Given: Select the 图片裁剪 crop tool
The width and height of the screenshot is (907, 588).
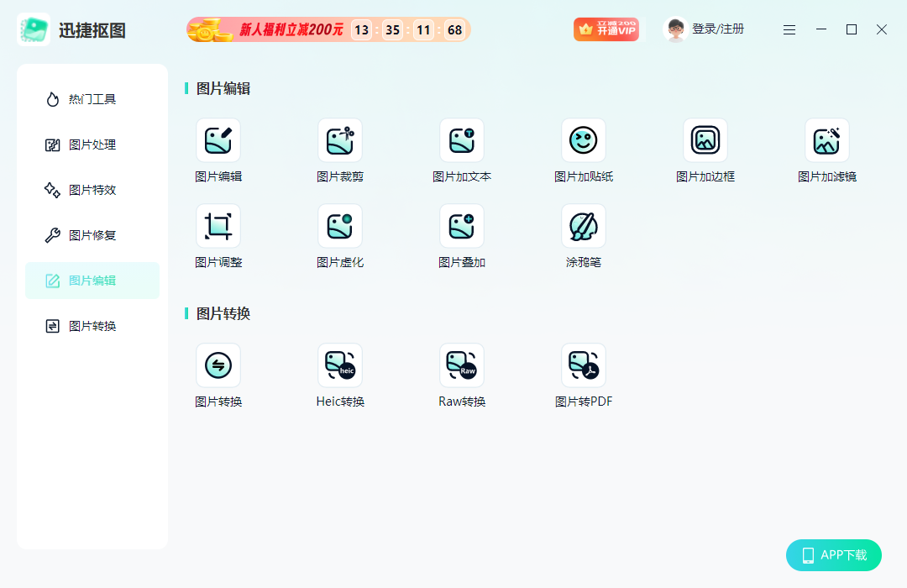Looking at the screenshot, I should pyautogui.click(x=340, y=150).
